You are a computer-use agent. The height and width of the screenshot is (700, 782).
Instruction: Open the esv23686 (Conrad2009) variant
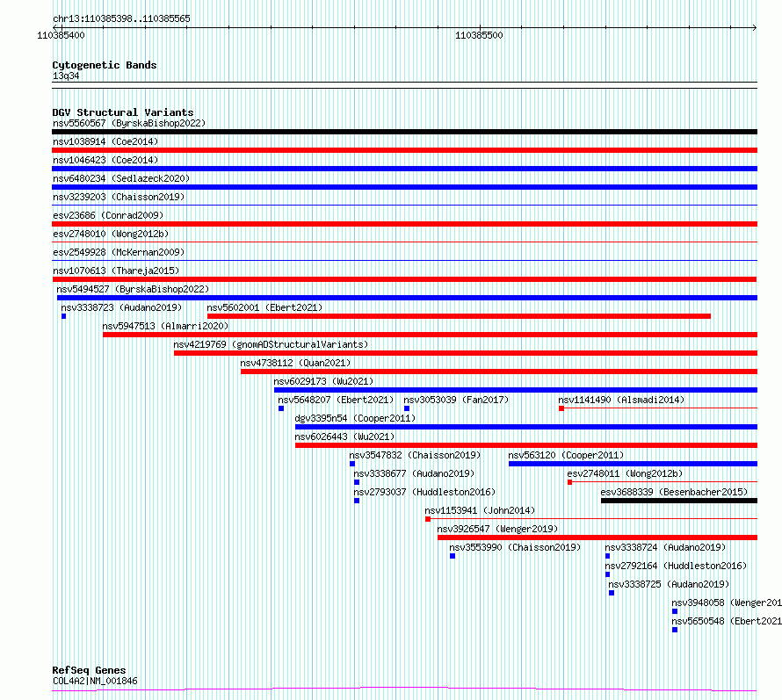[108, 215]
